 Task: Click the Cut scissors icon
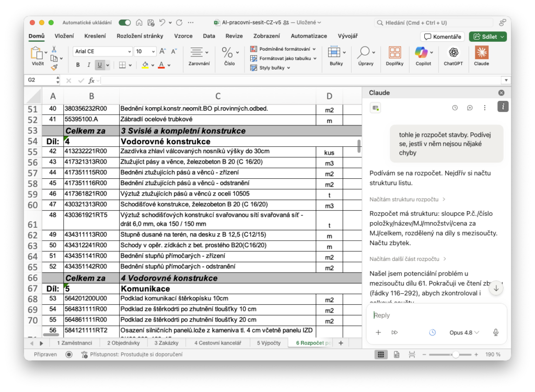coord(54,49)
